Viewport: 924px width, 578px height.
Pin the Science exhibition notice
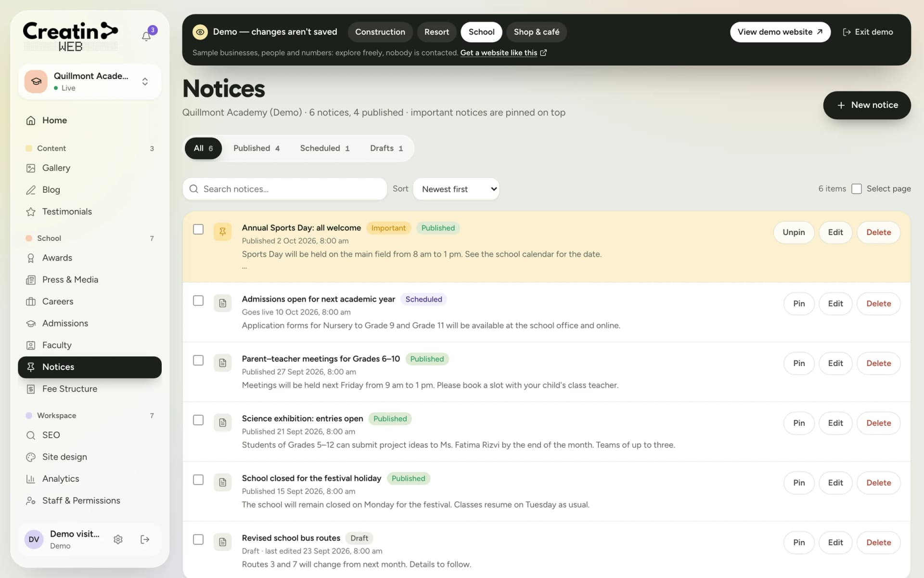[799, 423]
